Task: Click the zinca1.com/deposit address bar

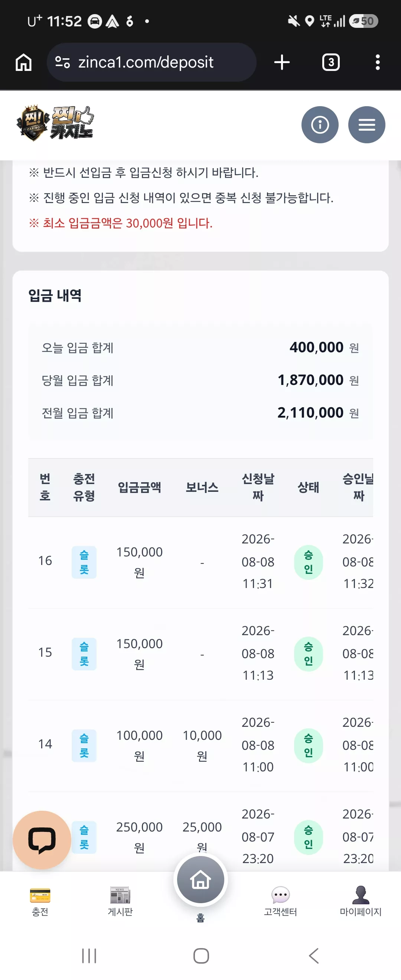Action: [x=151, y=62]
